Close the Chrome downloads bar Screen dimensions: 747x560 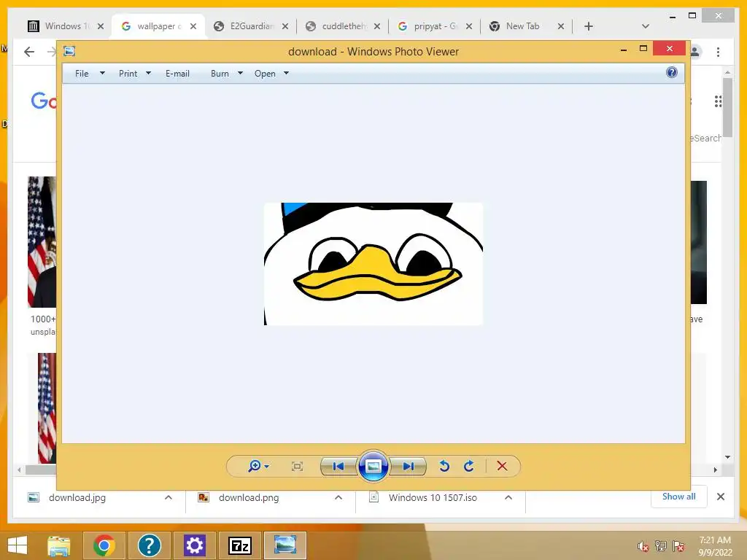click(x=720, y=497)
